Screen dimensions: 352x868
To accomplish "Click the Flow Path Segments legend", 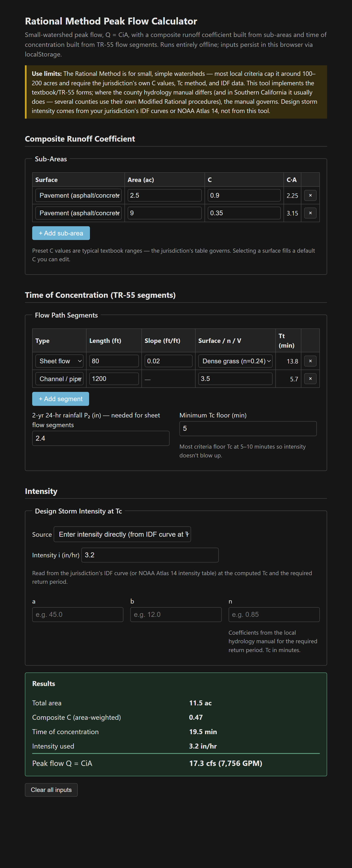I will (66, 315).
